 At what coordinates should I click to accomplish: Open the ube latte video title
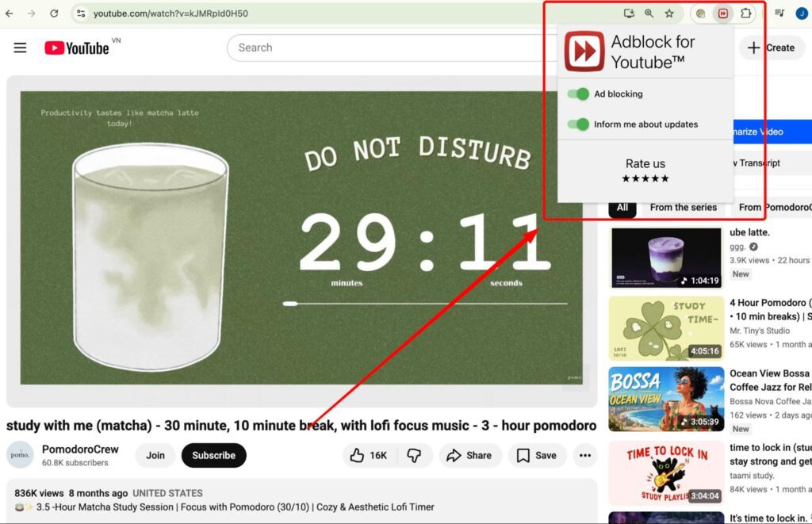point(750,232)
